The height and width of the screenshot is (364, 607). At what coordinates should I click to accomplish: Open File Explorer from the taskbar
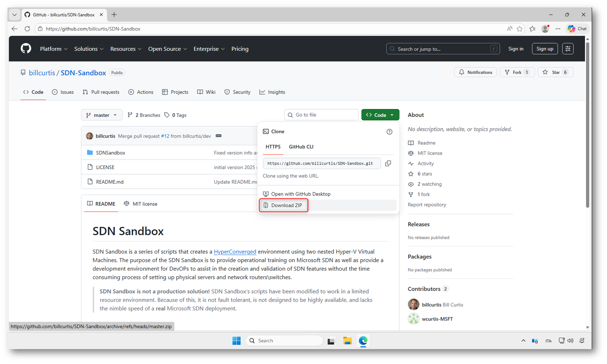click(347, 341)
